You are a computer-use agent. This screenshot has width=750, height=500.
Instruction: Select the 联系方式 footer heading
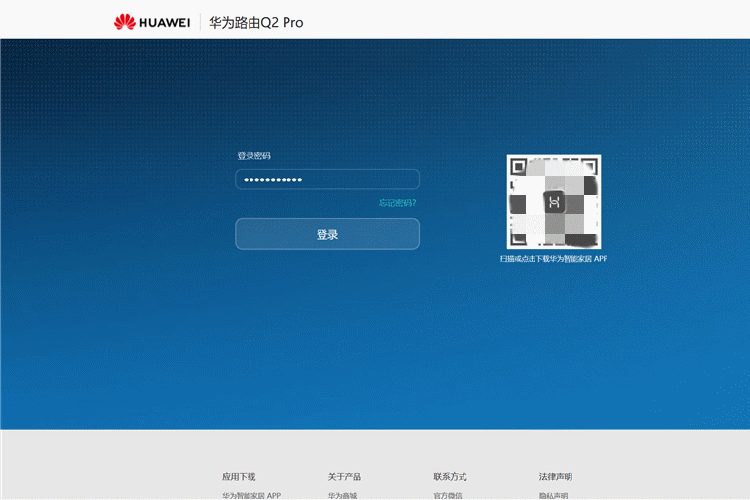tap(449, 477)
